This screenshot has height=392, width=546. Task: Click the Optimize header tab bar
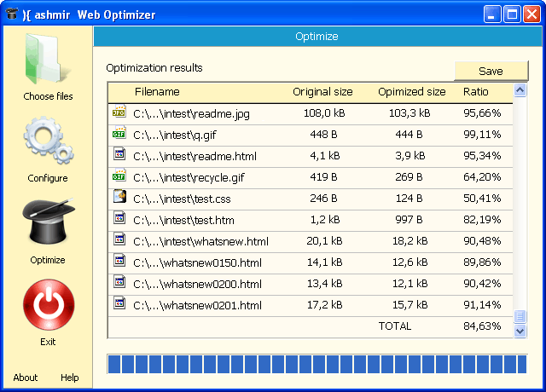(x=317, y=36)
